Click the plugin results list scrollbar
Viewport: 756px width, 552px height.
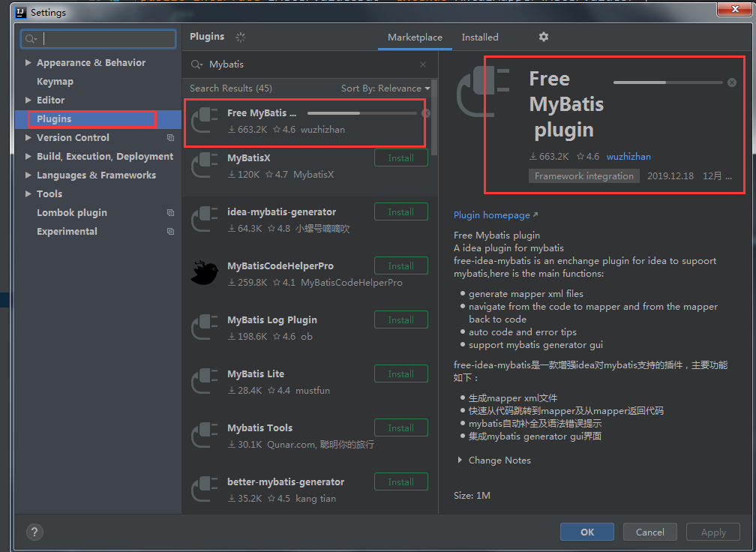[434, 118]
